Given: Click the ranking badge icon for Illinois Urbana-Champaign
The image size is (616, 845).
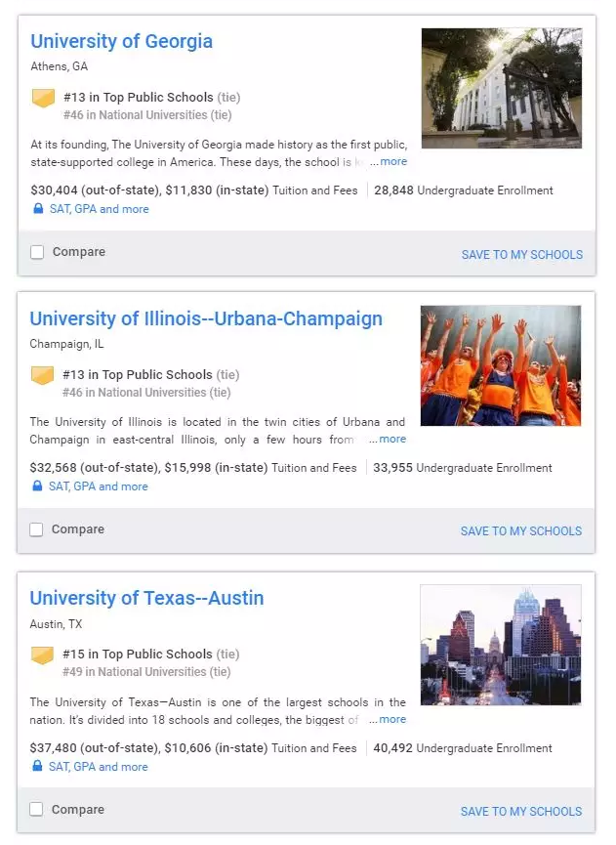Looking at the screenshot, I should 42,376.
